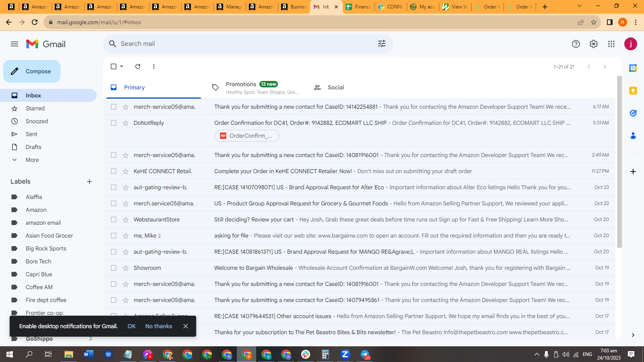Open Windows Start menu

click(x=10, y=354)
